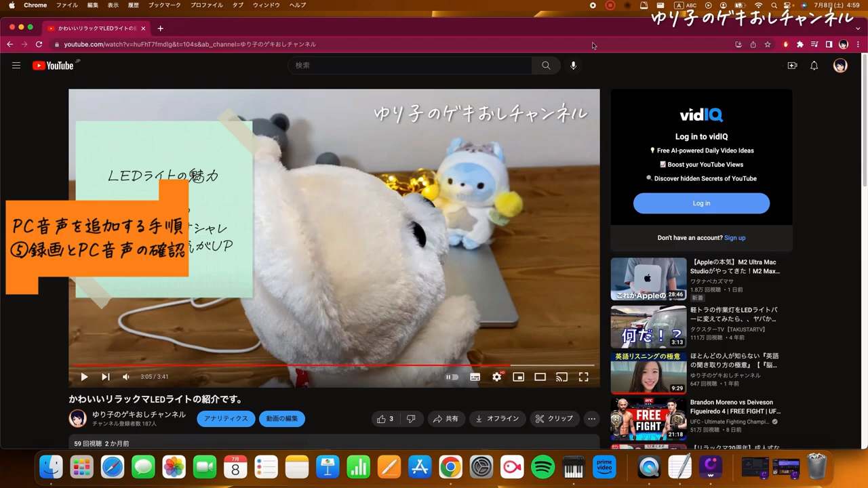This screenshot has height=488, width=868.
Task: Open the 軽トラ LED light bar video thumbnail
Action: tap(648, 326)
